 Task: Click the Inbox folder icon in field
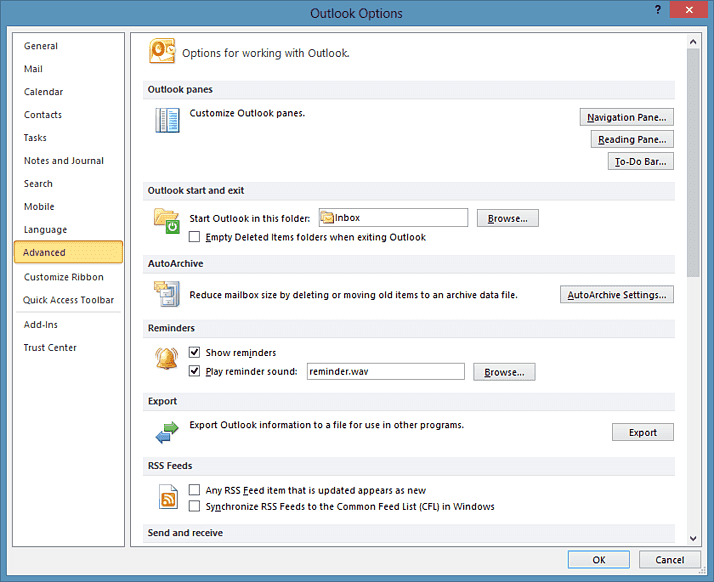pos(327,218)
